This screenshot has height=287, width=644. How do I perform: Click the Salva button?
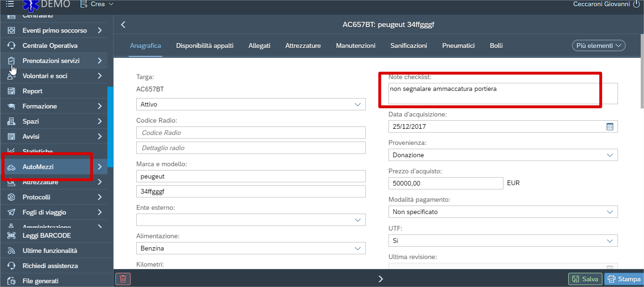pyautogui.click(x=585, y=279)
